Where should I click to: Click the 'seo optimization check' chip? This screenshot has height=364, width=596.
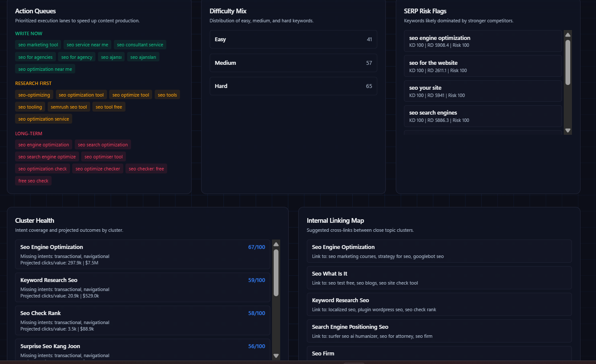tap(43, 169)
